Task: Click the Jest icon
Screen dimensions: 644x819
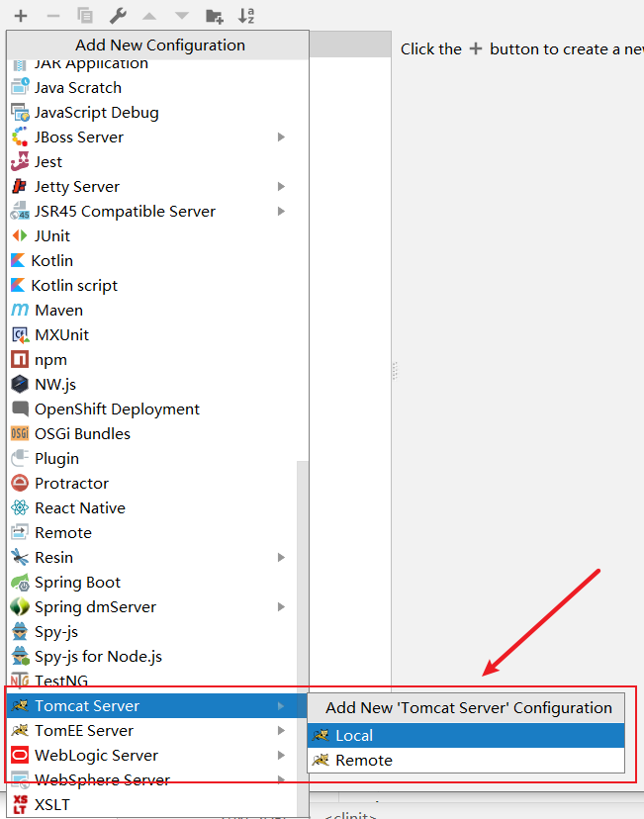Action: pyautogui.click(x=20, y=161)
